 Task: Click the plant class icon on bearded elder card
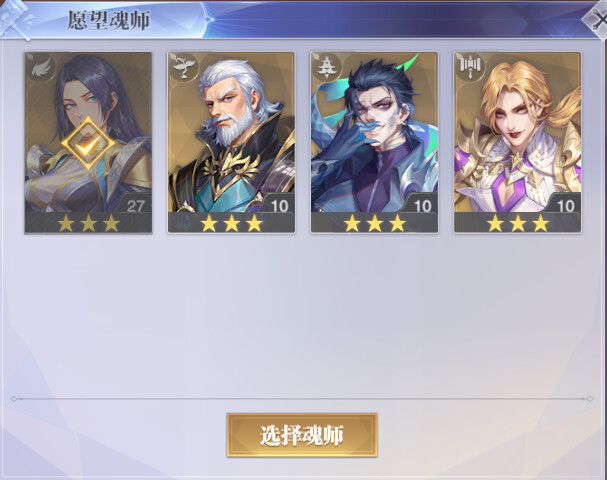pos(184,68)
